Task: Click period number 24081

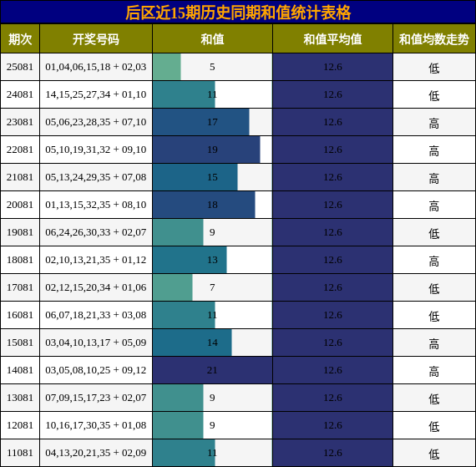Action: point(20,94)
